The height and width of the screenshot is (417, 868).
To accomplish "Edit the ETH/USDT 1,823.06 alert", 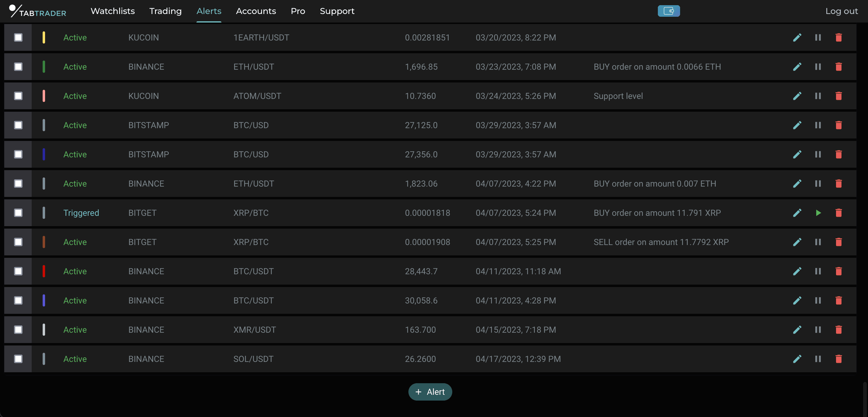I will coord(797,184).
